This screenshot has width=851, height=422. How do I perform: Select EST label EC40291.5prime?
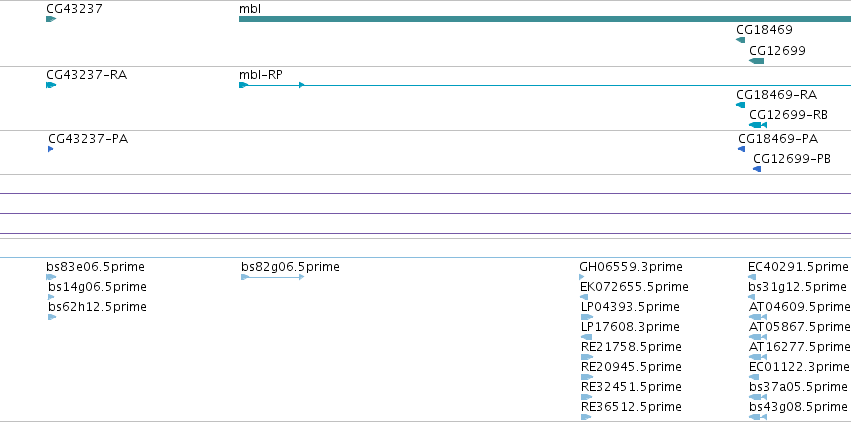[x=798, y=267]
